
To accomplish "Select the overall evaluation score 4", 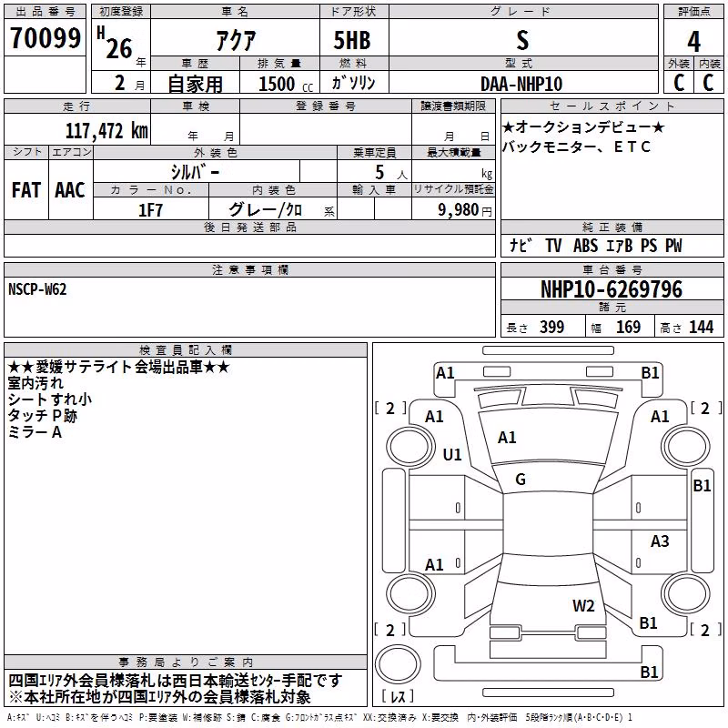I will [x=693, y=42].
